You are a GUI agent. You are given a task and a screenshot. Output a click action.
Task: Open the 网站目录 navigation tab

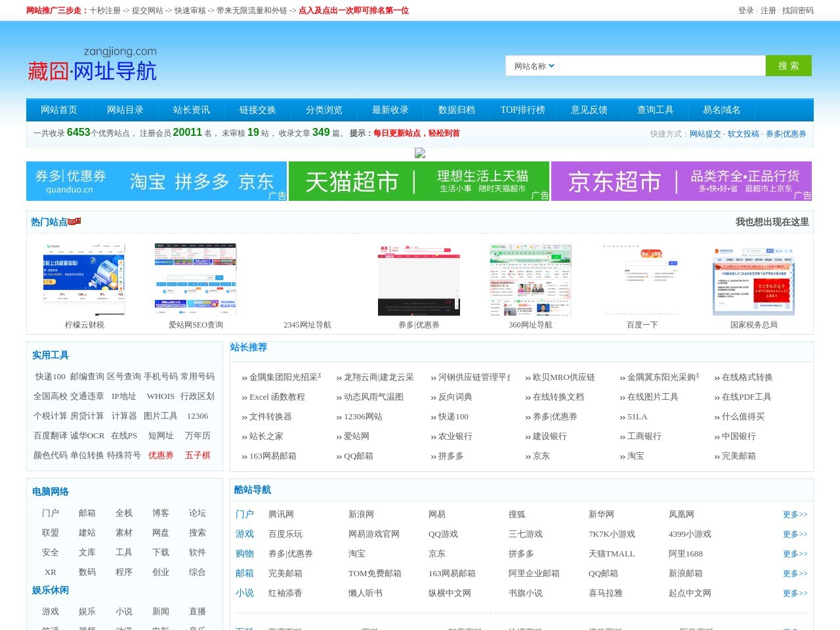(x=125, y=110)
